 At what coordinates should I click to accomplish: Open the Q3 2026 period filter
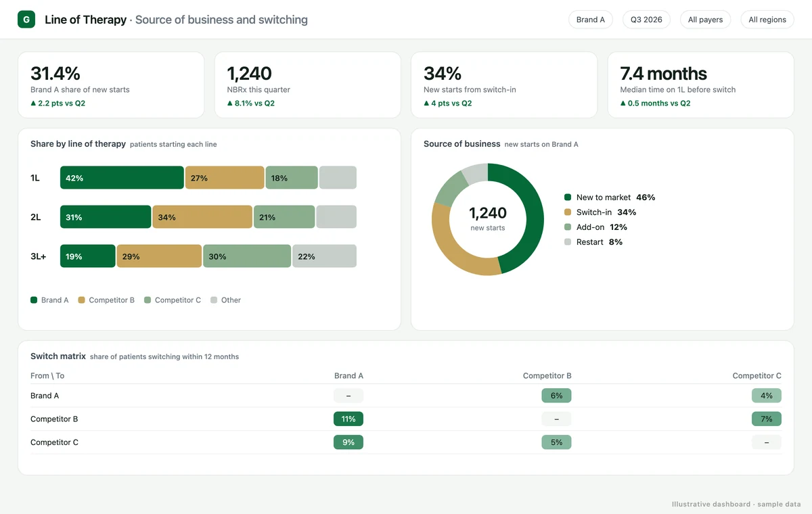coord(646,20)
